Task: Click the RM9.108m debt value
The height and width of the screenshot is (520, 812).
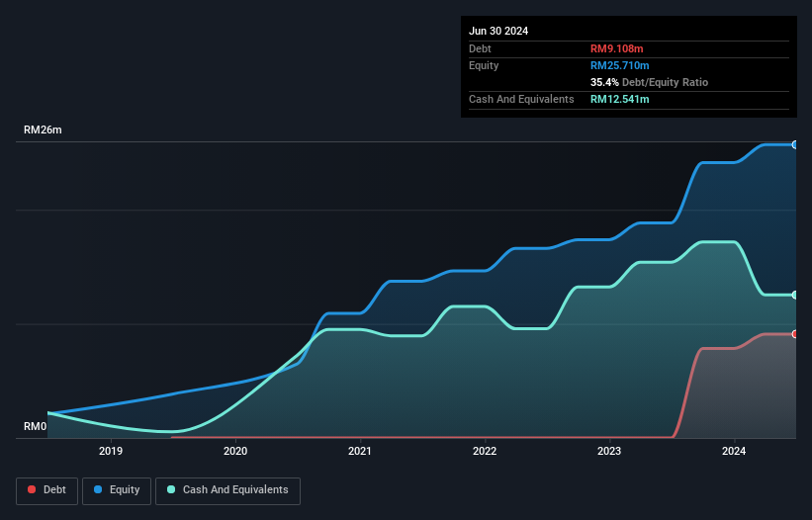Action: (x=617, y=48)
